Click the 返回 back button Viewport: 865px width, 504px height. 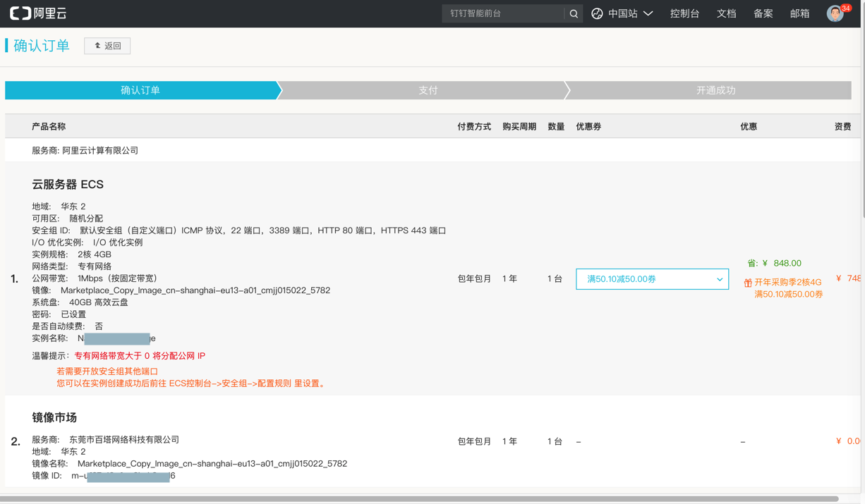pos(107,46)
